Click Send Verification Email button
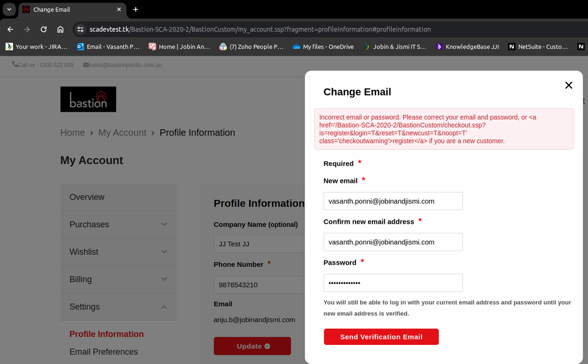The image size is (588, 364). [x=381, y=337]
